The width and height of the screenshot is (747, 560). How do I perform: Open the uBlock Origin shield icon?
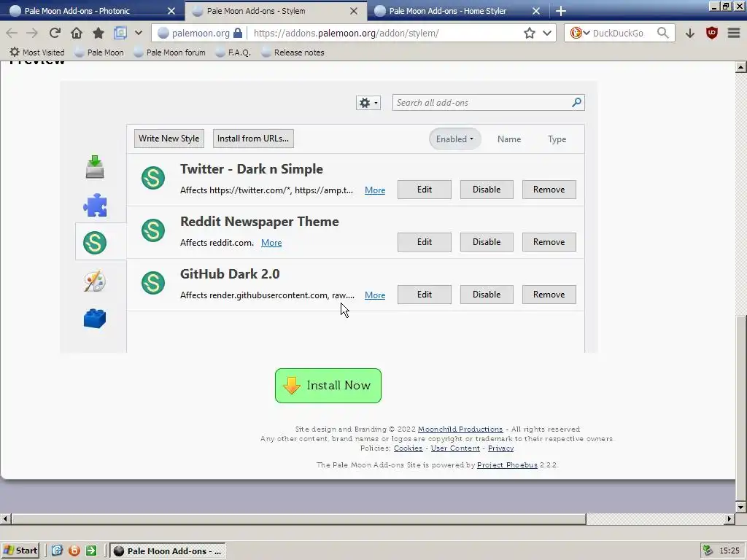pos(712,33)
